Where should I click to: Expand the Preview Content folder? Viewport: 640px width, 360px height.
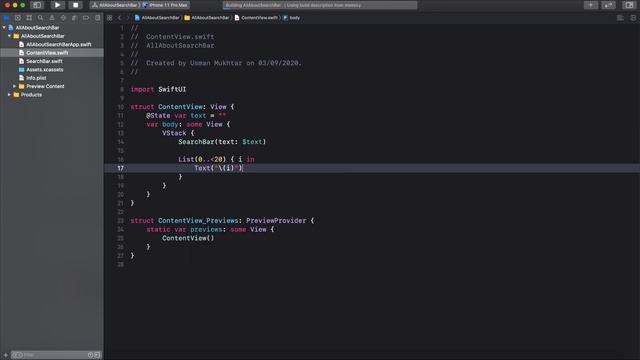(15, 86)
